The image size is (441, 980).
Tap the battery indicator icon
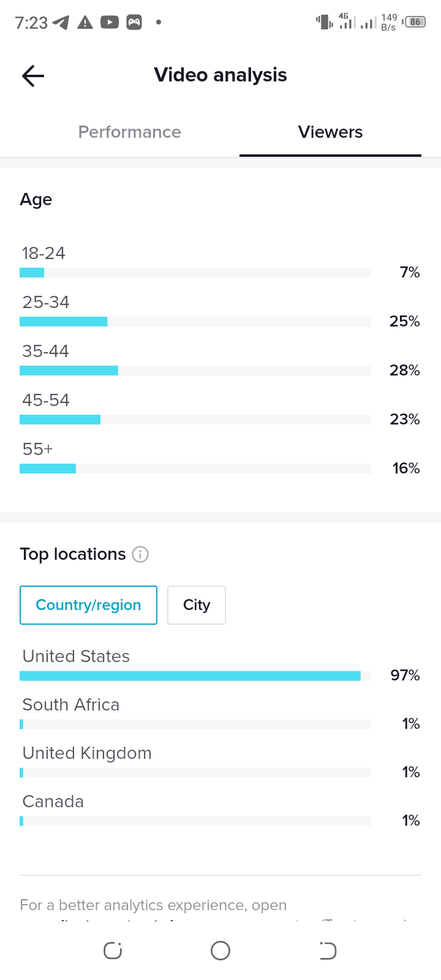(415, 22)
